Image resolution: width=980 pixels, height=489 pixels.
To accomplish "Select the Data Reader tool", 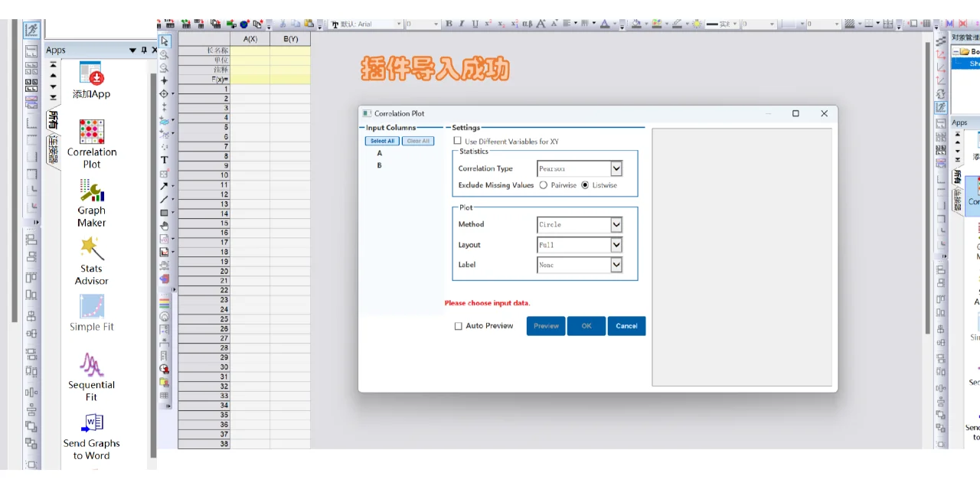I will pyautogui.click(x=164, y=93).
